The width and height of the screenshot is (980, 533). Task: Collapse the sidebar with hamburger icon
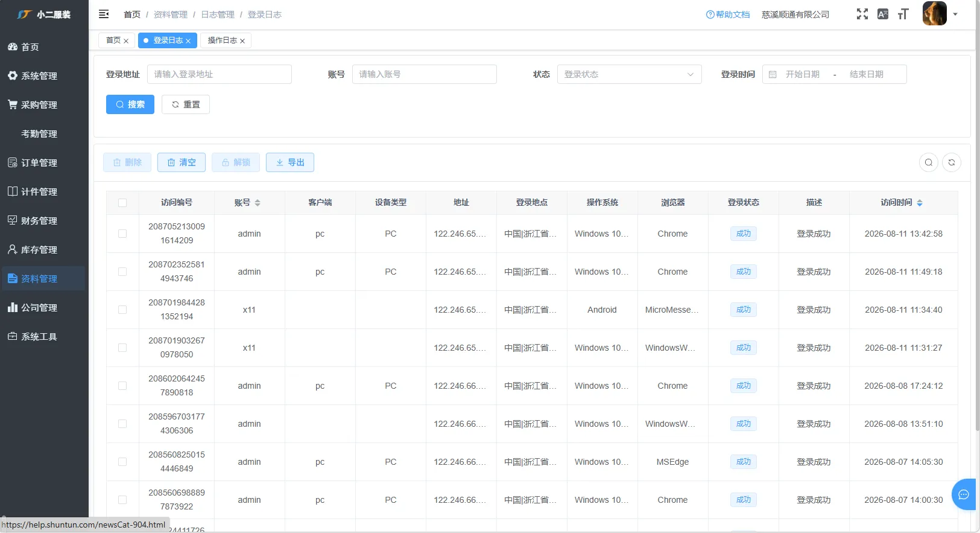(x=104, y=14)
